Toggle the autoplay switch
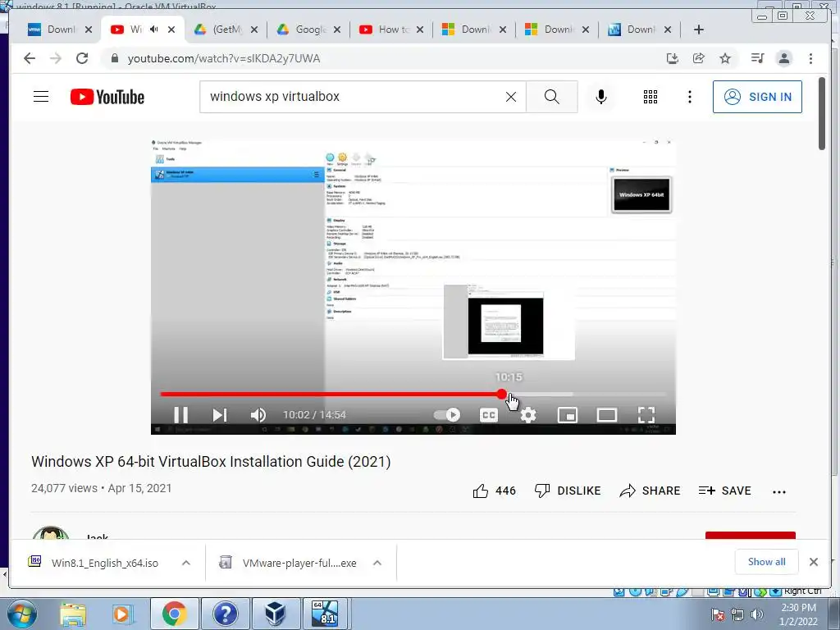Screen dimensions: 840x630 pos(447,414)
